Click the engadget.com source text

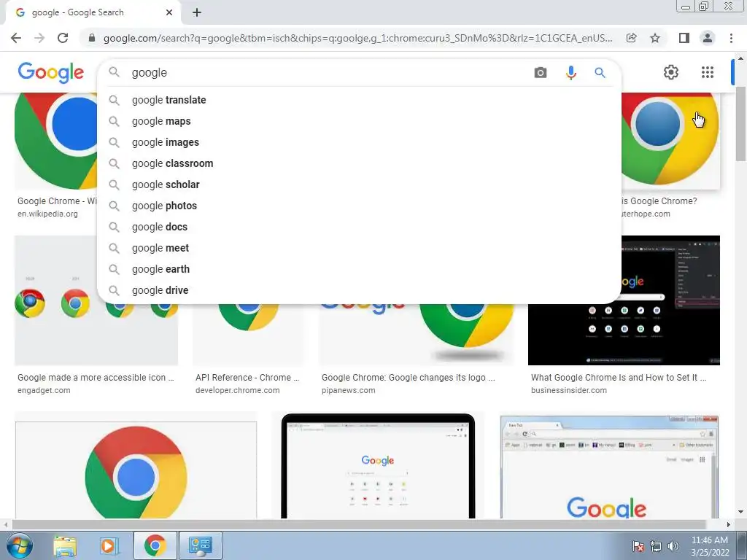point(44,391)
